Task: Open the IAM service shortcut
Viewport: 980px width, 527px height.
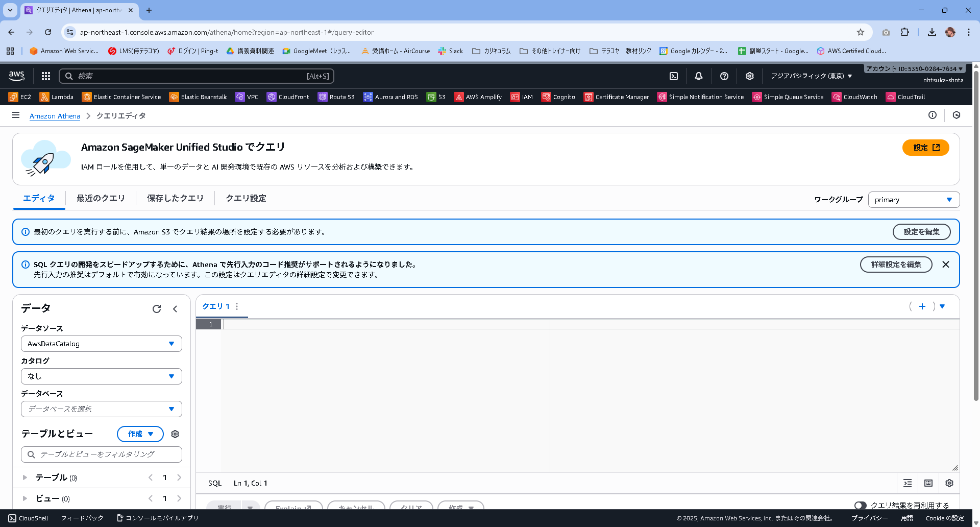Action: 522,97
